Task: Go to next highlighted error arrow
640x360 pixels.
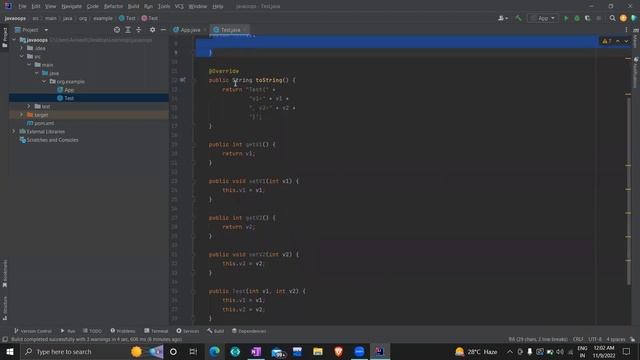Action: point(626,41)
